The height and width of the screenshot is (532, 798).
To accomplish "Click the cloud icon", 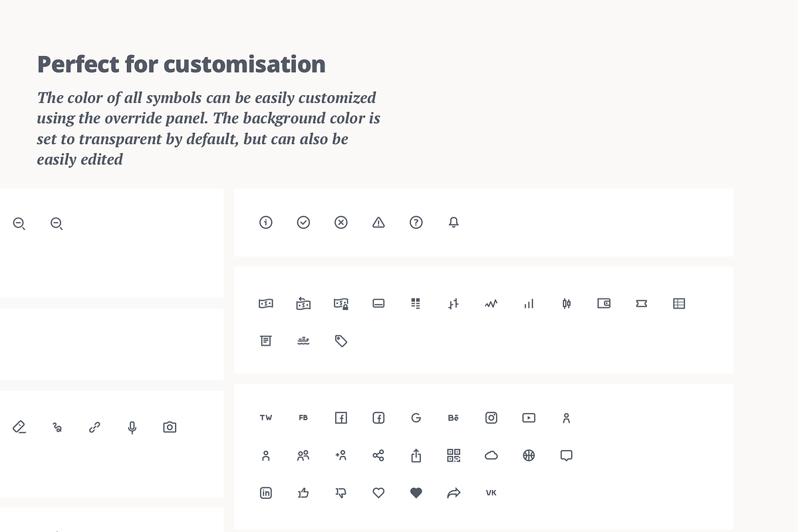I will coord(491,456).
